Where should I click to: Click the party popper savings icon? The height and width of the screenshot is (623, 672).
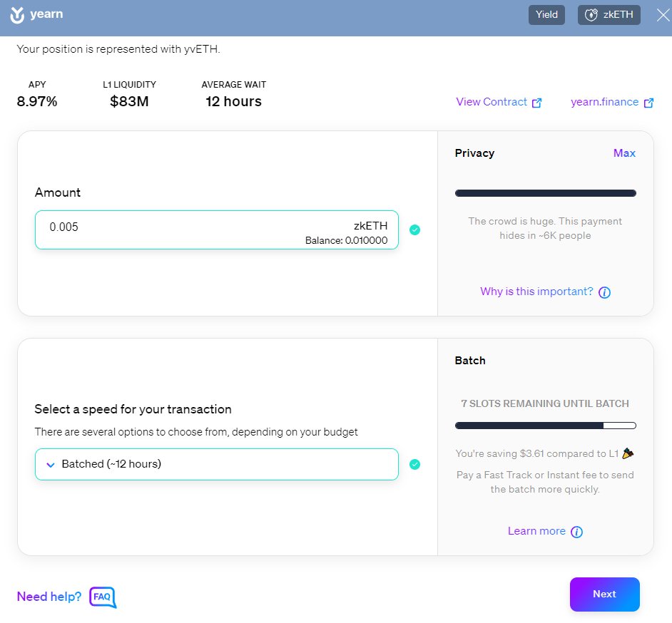(628, 453)
